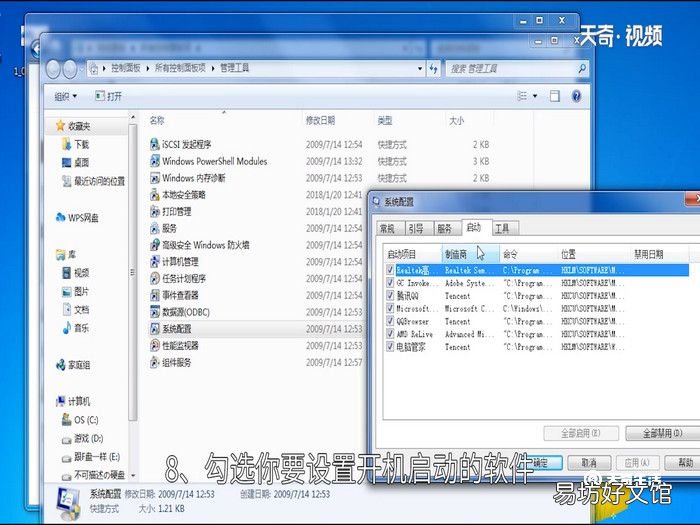Viewport: 700px width, 525px height.
Task: Select the 数据源(ODBC) icon
Action: (x=154, y=312)
